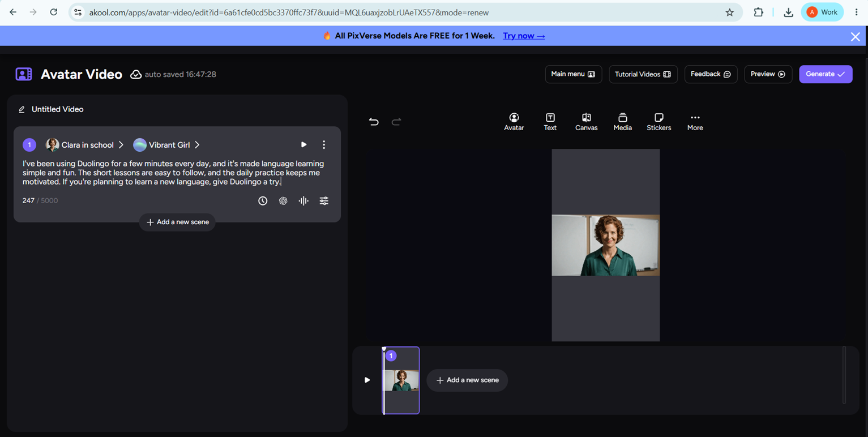868x437 pixels.
Task: Click the Avatar Video logo icon
Action: [24, 74]
